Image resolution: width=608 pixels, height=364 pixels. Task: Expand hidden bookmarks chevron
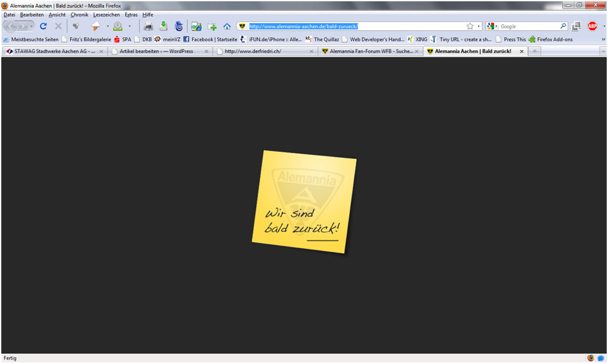603,40
